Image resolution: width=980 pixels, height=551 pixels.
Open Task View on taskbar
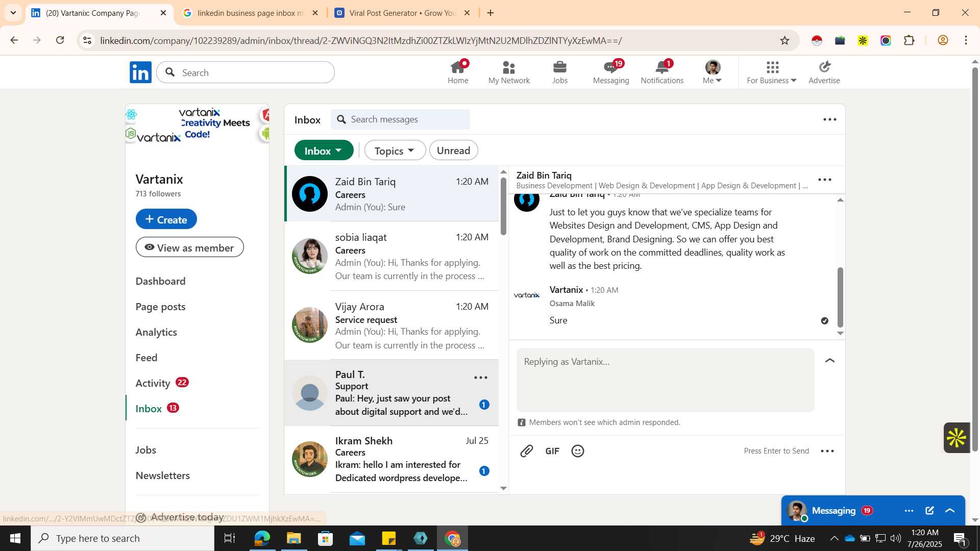[x=230, y=538]
